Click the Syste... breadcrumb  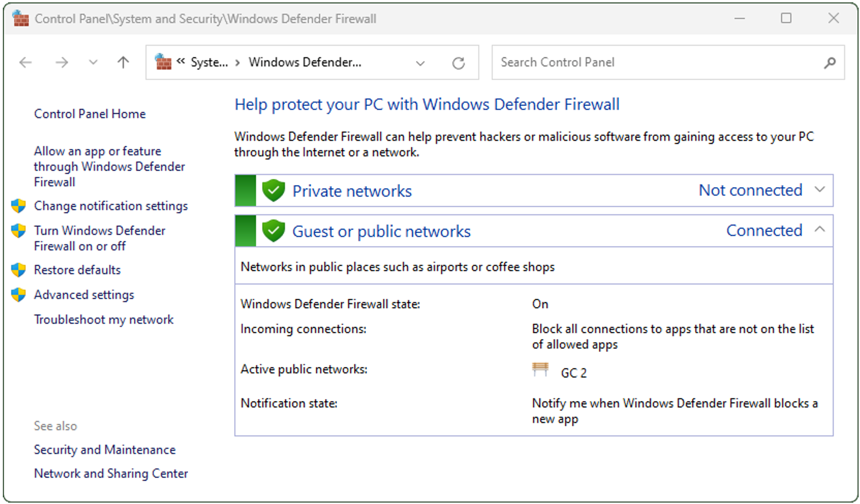tap(209, 62)
